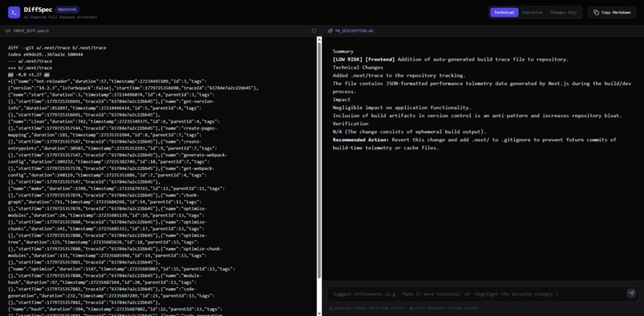Switch to the Executive mode tab
This screenshot has height=316, width=644.
point(532,12)
